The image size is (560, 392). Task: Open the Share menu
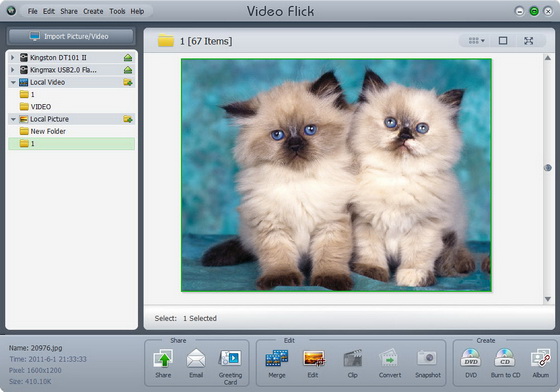(69, 11)
